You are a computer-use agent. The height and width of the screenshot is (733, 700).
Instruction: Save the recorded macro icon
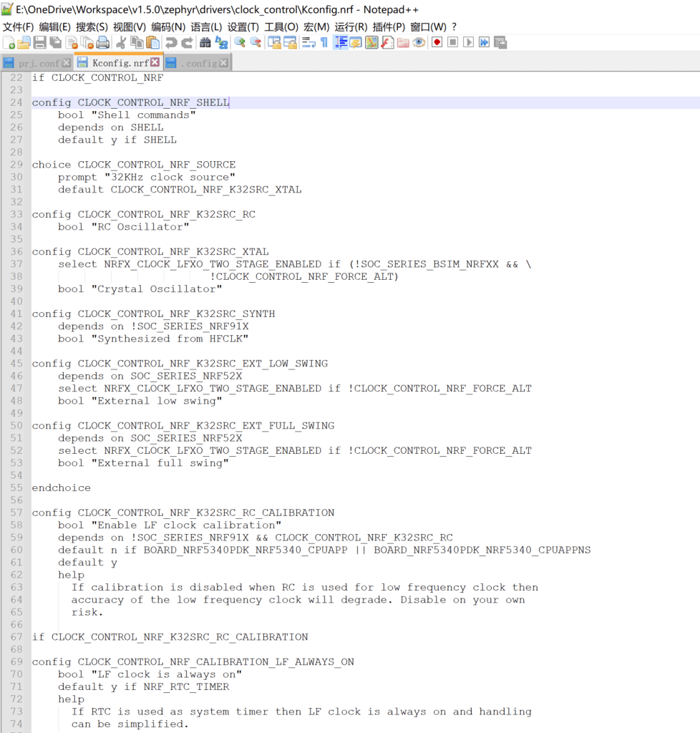(x=500, y=43)
